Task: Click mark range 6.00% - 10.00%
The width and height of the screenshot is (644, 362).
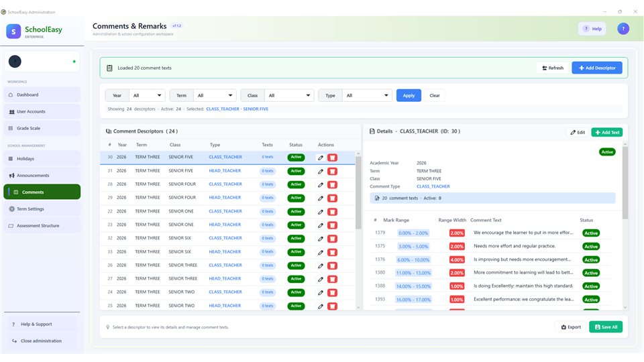Action: coord(413,260)
